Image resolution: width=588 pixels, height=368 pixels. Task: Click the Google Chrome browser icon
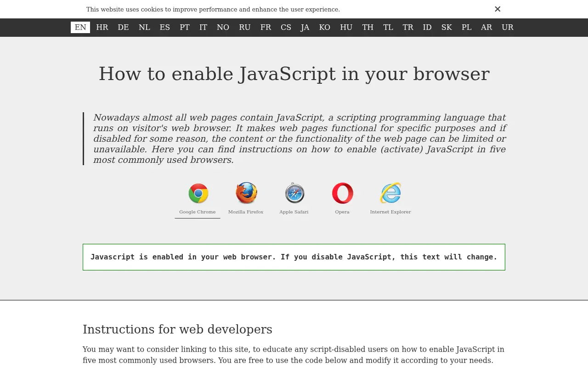click(198, 193)
